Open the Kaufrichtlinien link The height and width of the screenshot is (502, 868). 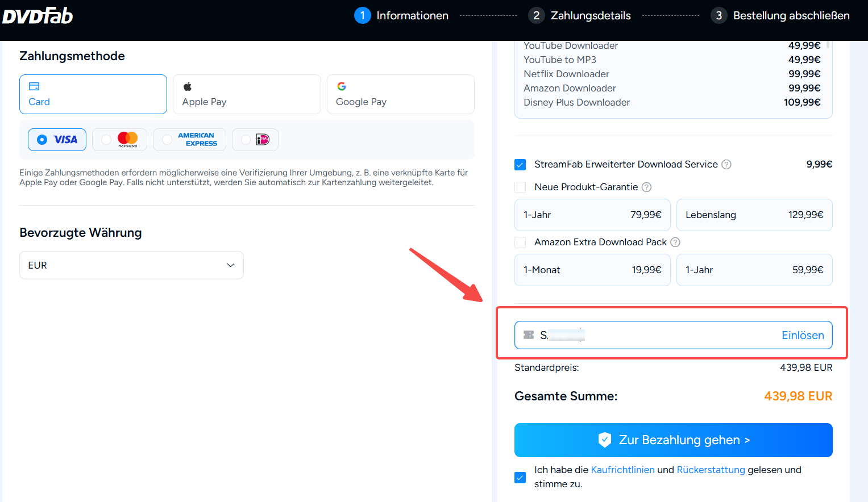pos(623,470)
